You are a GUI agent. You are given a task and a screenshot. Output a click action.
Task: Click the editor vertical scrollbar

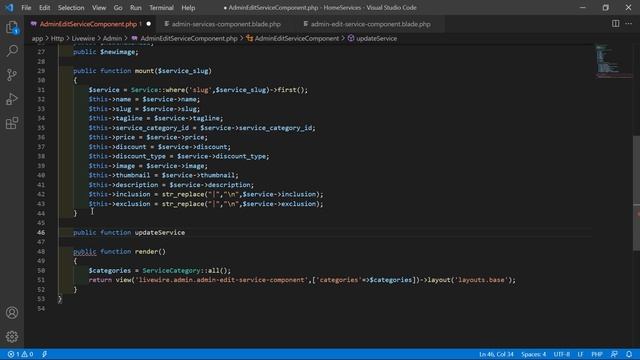(x=636, y=192)
